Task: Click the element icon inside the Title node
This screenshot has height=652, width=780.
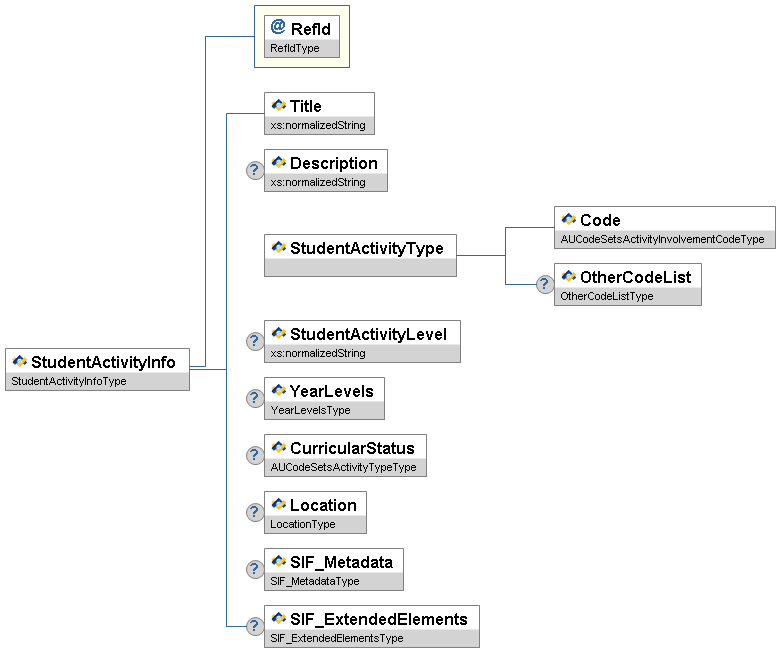Action: (279, 105)
